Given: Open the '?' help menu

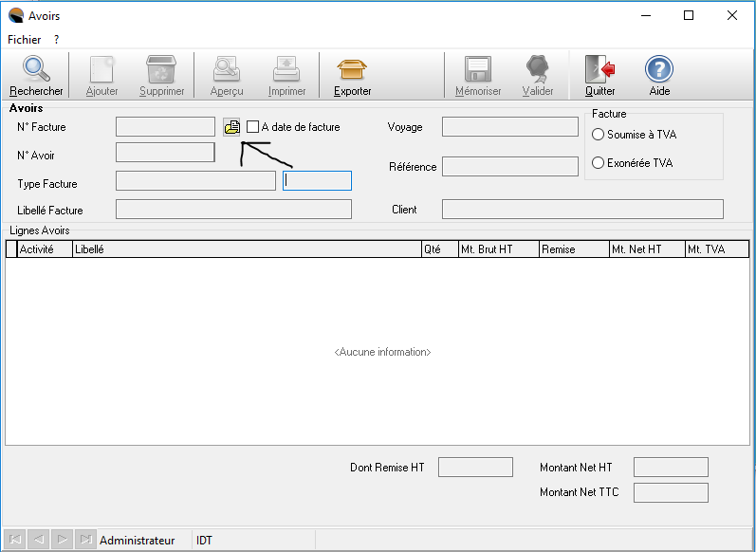Looking at the screenshot, I should point(57,40).
